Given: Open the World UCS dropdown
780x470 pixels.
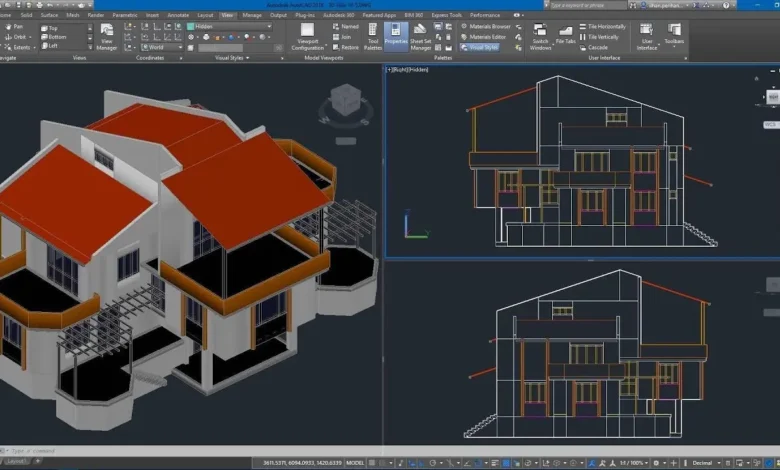Looking at the screenshot, I should coord(162,47).
